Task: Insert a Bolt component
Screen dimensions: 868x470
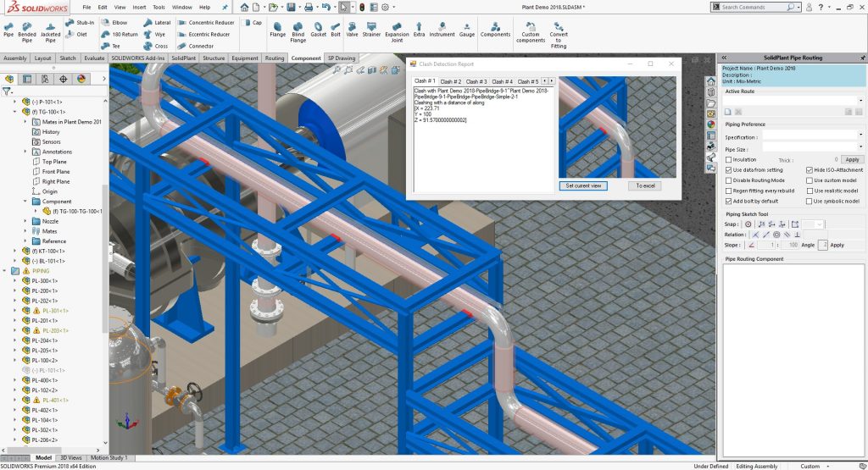Action: click(336, 30)
